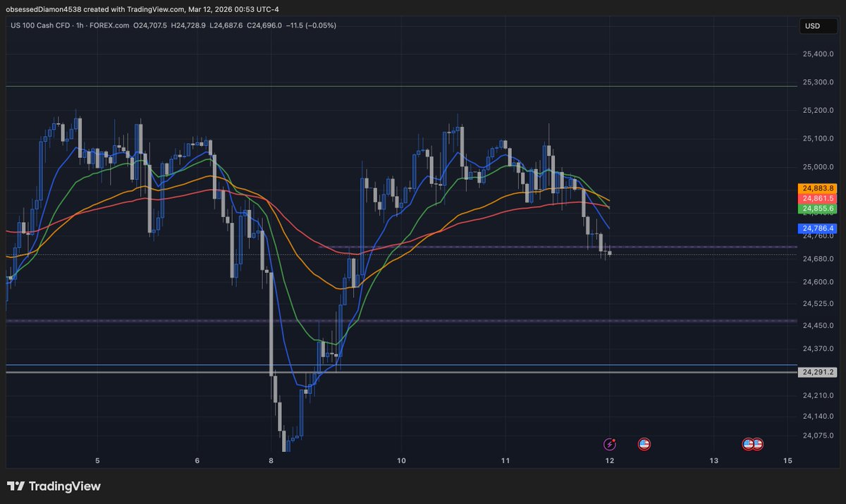Click the 24,075.0 price axis label

[818, 436]
